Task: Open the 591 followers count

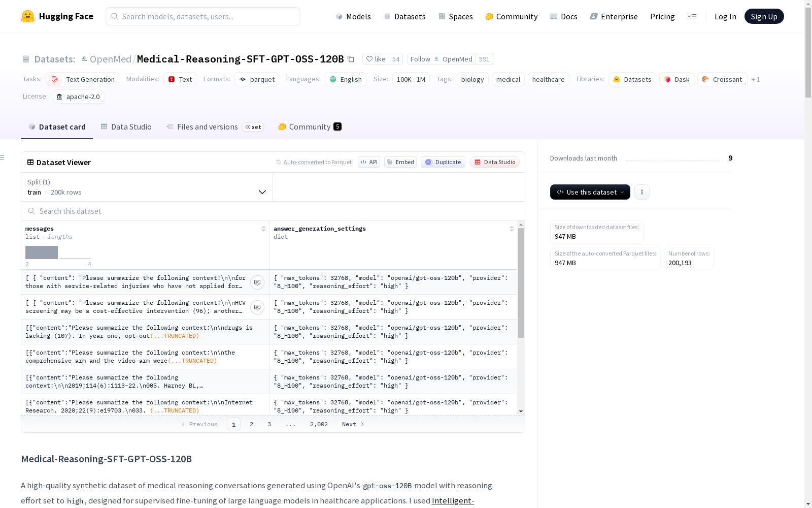Action: pyautogui.click(x=484, y=59)
